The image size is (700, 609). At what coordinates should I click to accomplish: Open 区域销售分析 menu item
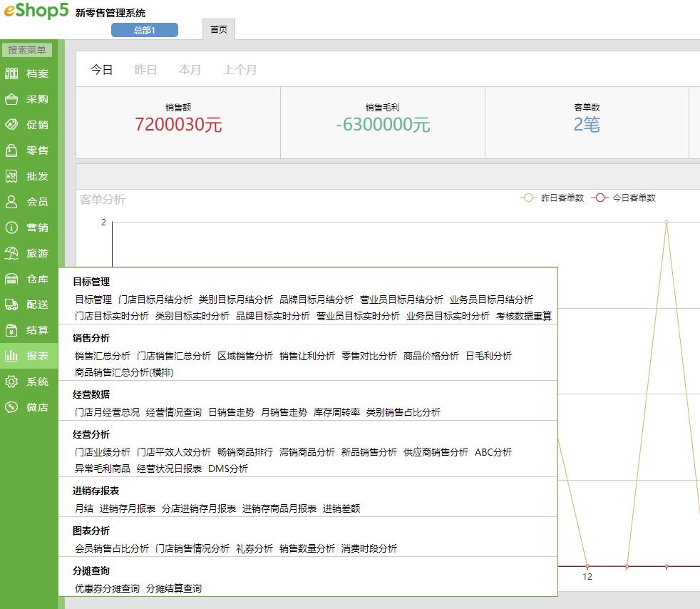(x=245, y=356)
